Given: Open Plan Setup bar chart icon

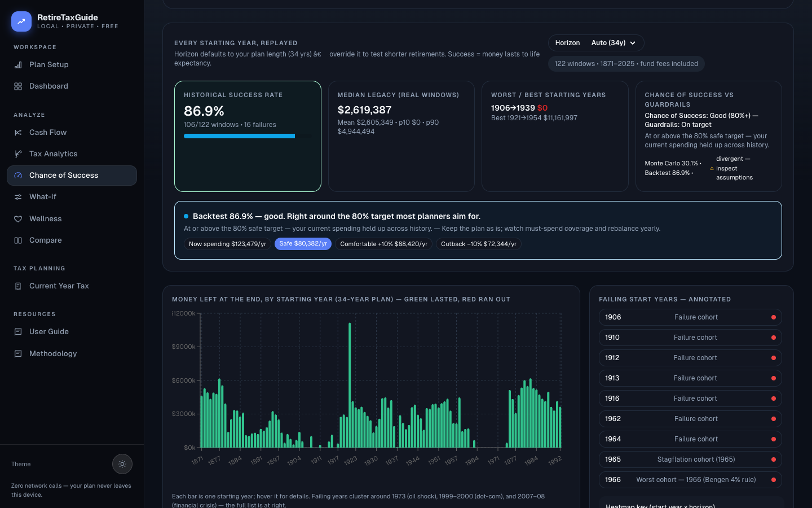Looking at the screenshot, I should click(18, 65).
